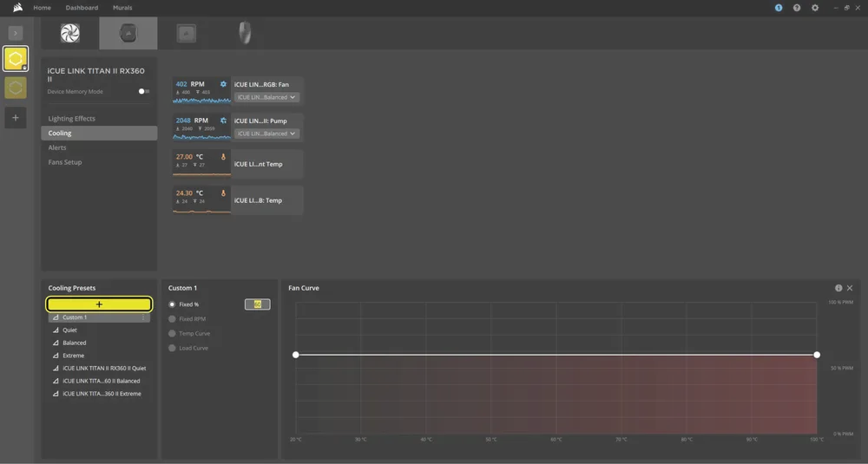Open the help question mark icon
The image size is (868, 464).
[797, 8]
